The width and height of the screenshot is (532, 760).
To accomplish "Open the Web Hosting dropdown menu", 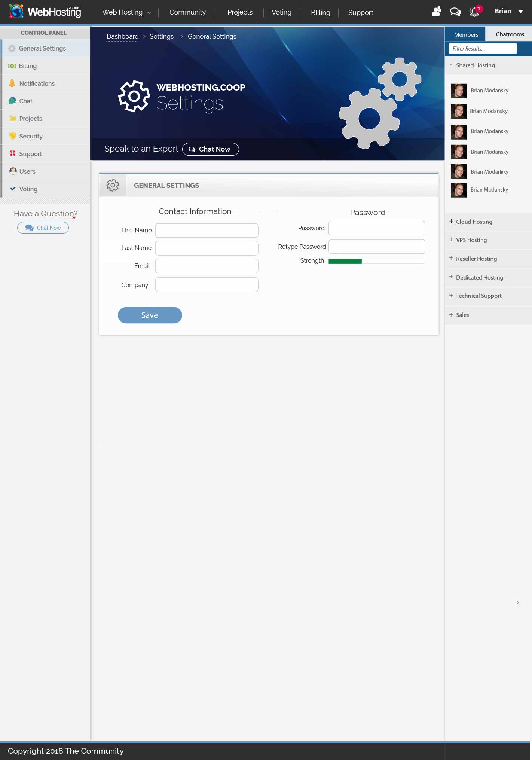I will (x=126, y=12).
